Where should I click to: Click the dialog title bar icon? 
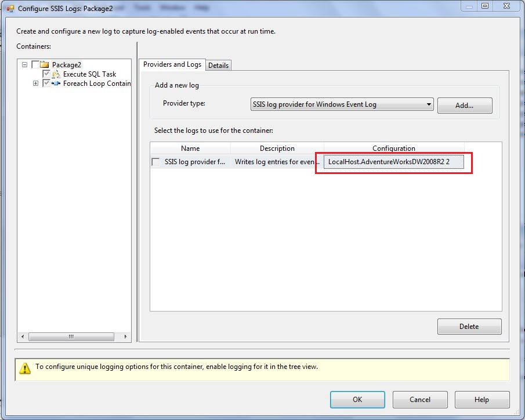point(10,8)
